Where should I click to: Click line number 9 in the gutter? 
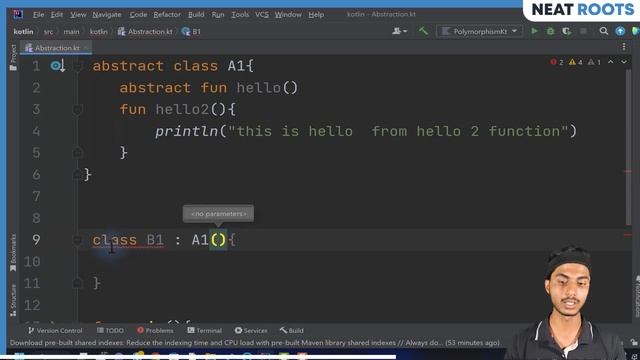(x=36, y=240)
